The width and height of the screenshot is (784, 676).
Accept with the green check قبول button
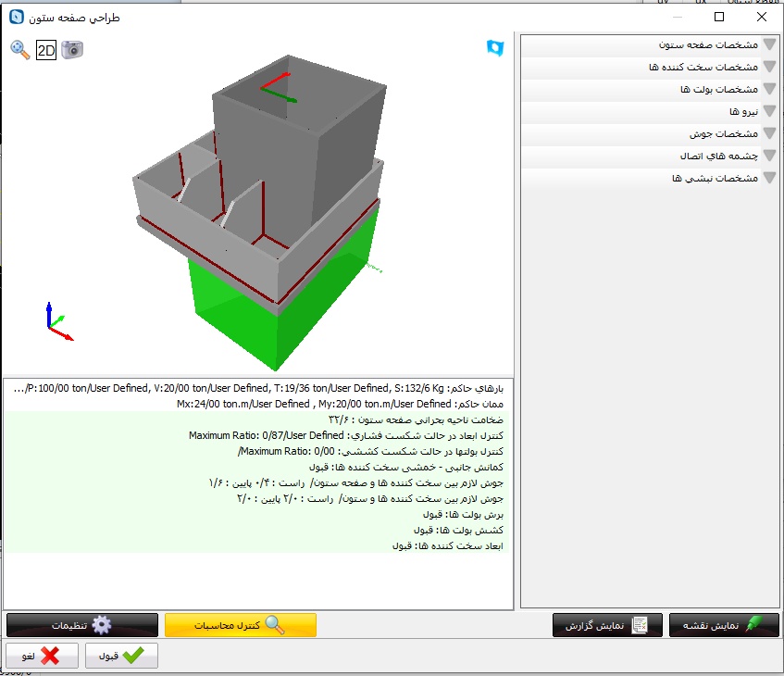click(121, 656)
